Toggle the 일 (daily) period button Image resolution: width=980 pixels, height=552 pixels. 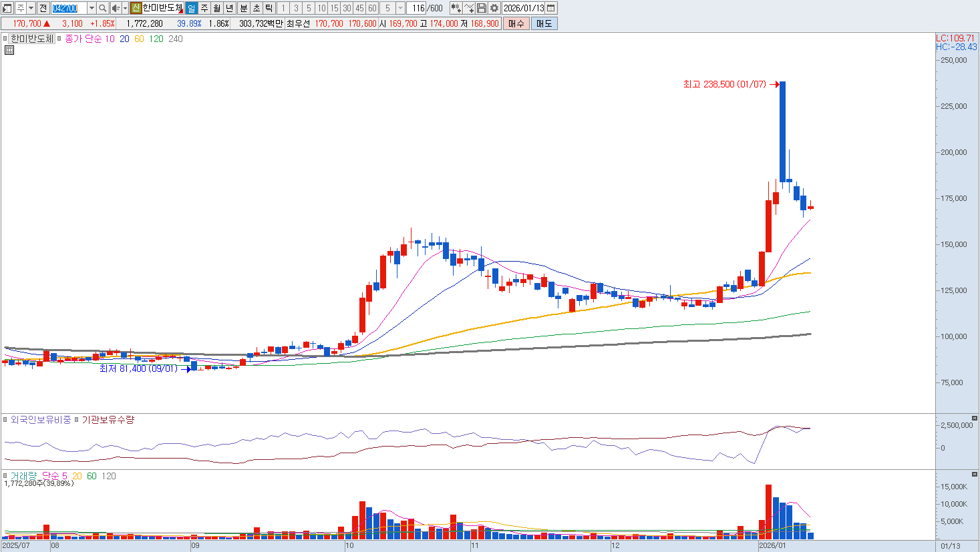pos(191,8)
